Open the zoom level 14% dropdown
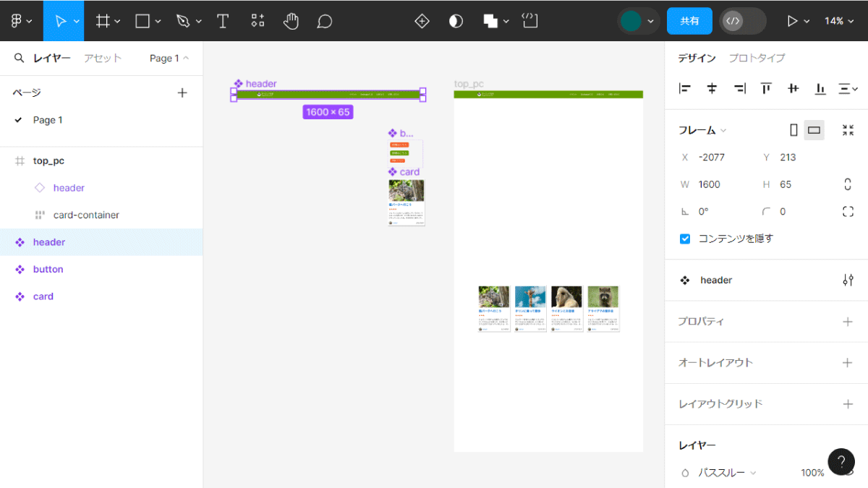 click(839, 21)
